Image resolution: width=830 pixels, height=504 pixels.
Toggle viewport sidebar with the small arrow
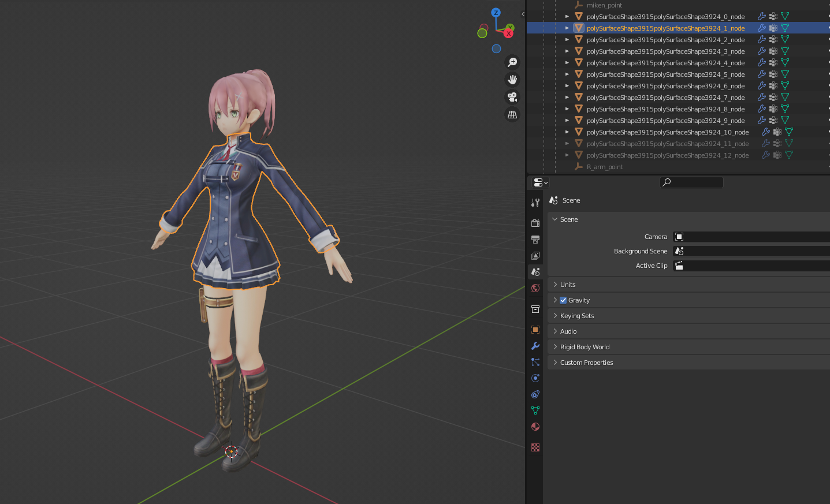pyautogui.click(x=523, y=14)
